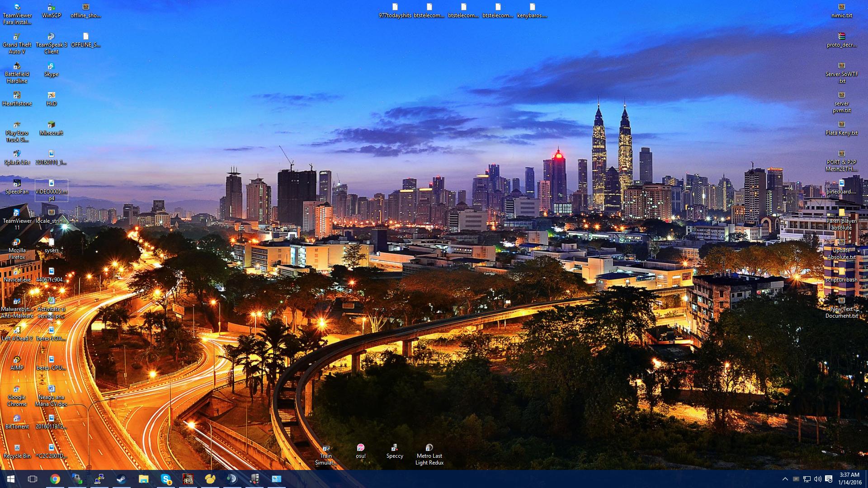
Task: Select the BitTorrent desktop icon
Action: click(x=17, y=422)
